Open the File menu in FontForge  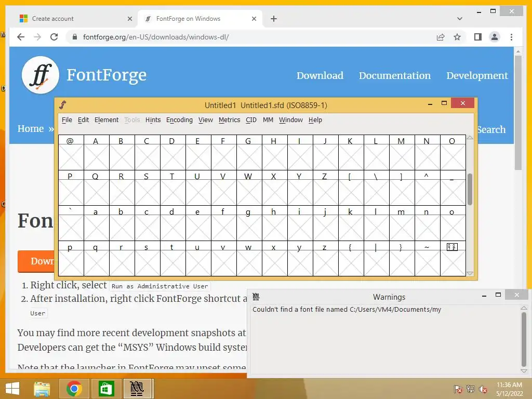click(67, 120)
